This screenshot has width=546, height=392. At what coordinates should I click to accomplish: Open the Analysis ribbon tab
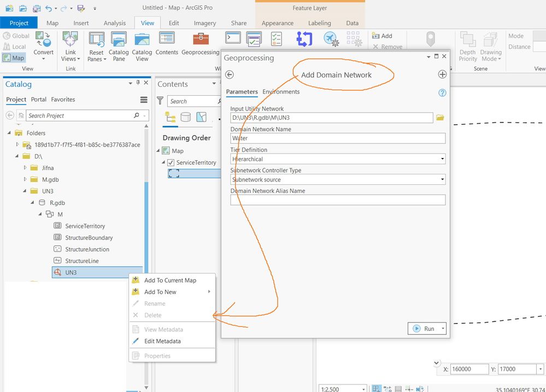pyautogui.click(x=114, y=23)
